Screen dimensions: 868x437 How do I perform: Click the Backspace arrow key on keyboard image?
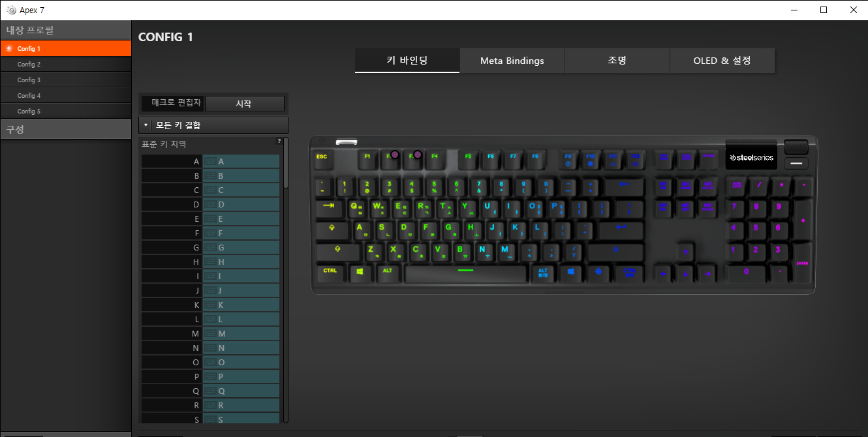coord(623,186)
